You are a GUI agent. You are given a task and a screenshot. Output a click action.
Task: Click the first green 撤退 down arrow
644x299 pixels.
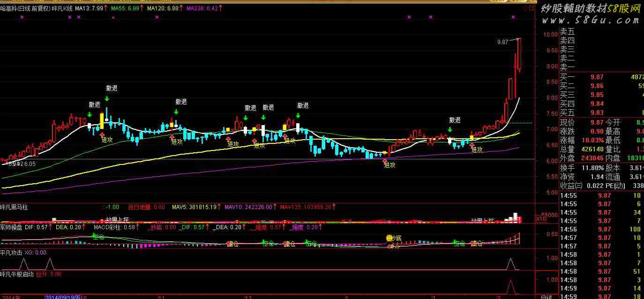[x=90, y=114]
